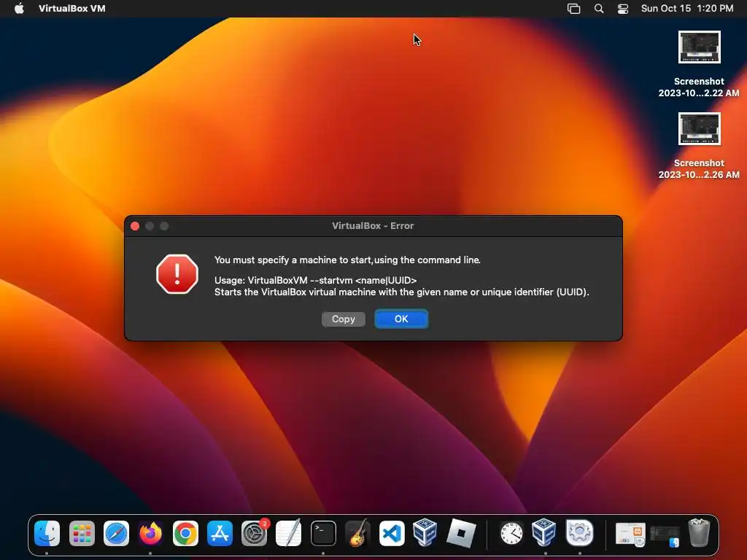The width and height of the screenshot is (747, 560).
Task: Click the file name 'Screenshot 2023-10...2.22 AM'
Action: pos(699,87)
